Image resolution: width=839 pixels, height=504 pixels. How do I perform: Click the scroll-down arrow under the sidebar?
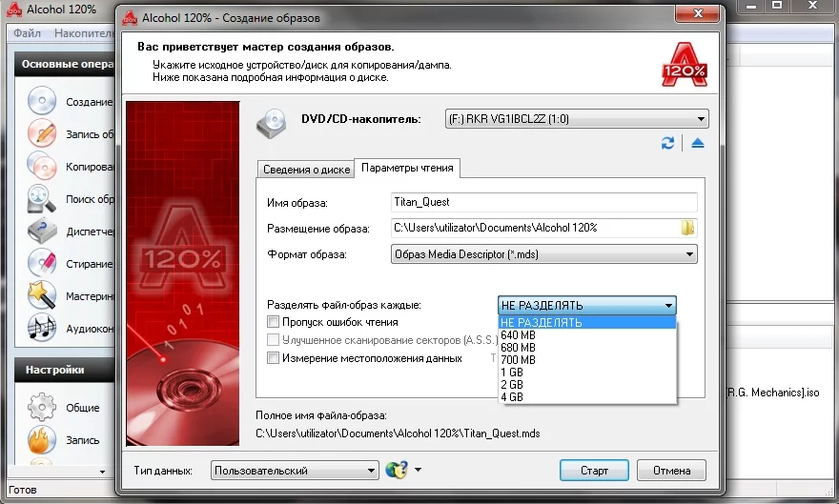tap(102, 472)
